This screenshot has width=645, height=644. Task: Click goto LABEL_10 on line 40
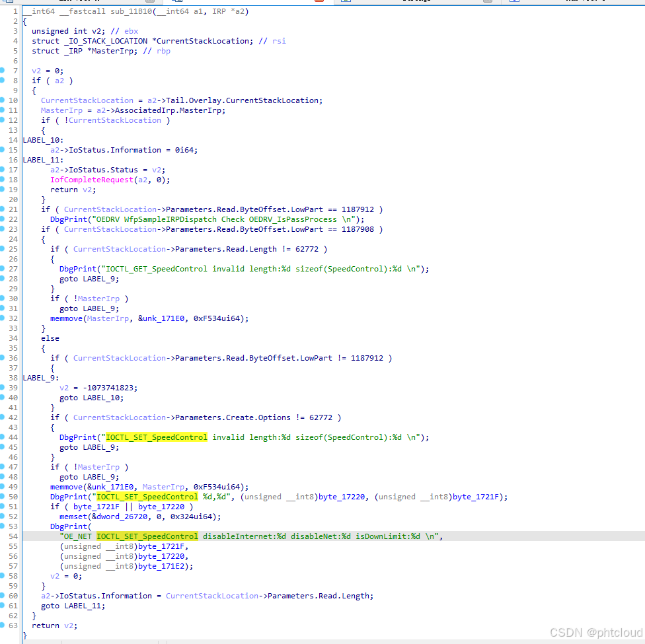coord(91,398)
